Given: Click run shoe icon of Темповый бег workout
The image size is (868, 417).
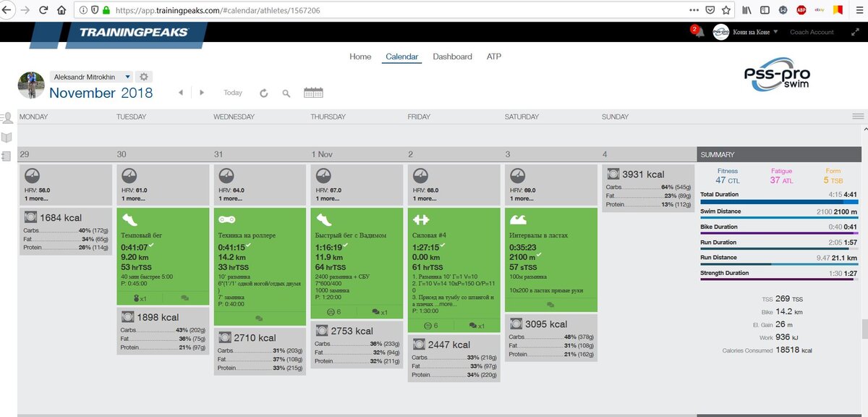Looking at the screenshot, I should point(129,219).
